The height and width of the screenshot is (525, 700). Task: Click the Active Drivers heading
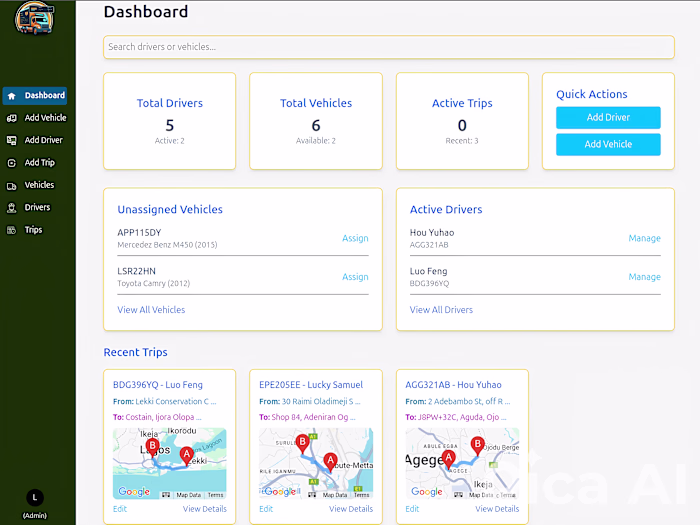pos(446,209)
